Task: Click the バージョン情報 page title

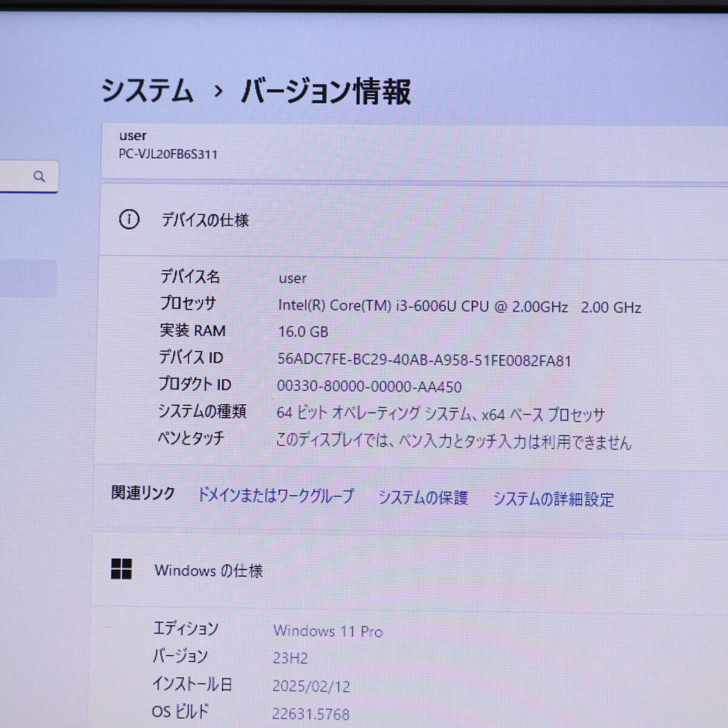Action: point(326,92)
